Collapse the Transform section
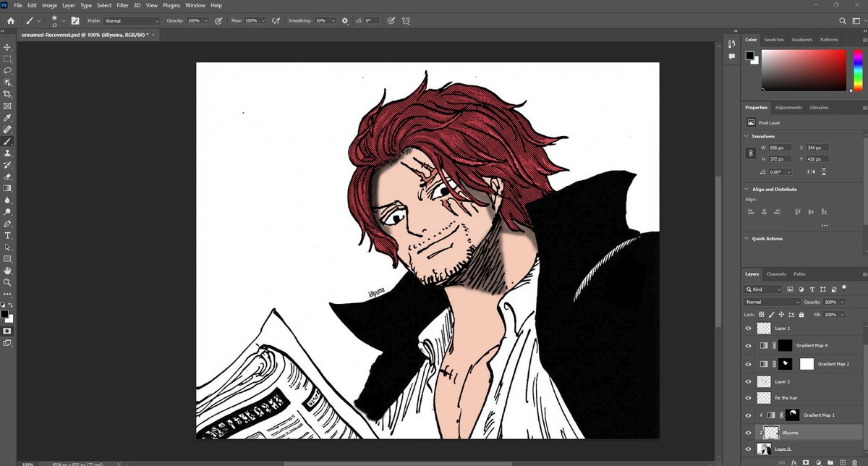Image resolution: width=868 pixels, height=466 pixels. [746, 136]
